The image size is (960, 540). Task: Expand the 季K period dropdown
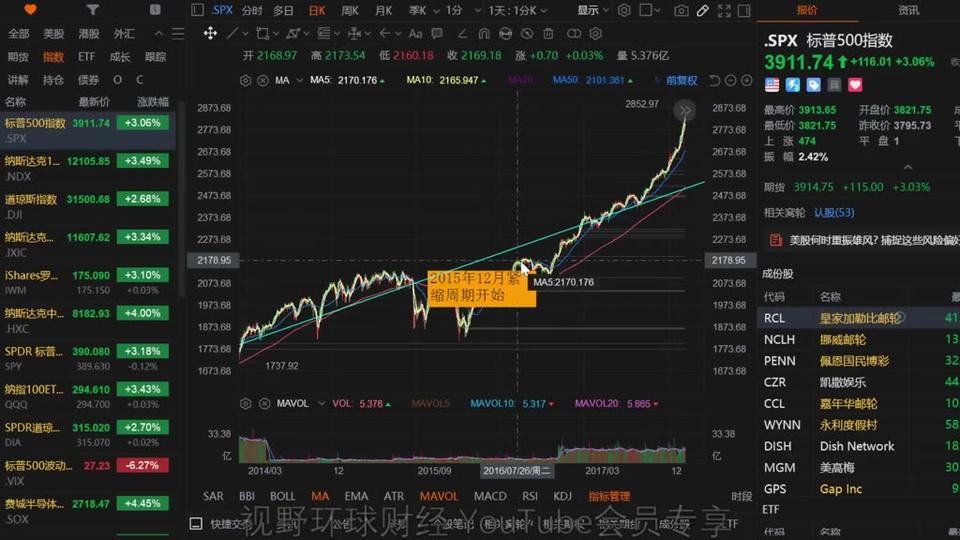[x=437, y=11]
